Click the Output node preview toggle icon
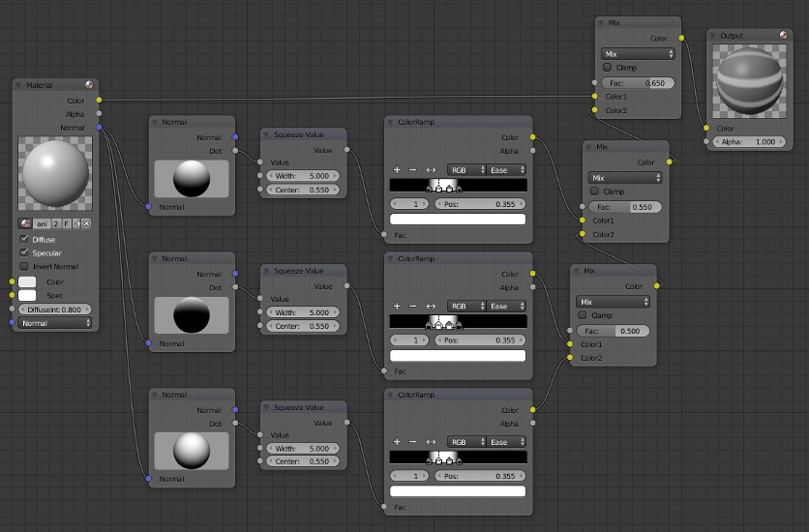The height and width of the screenshot is (532, 809). click(x=783, y=36)
